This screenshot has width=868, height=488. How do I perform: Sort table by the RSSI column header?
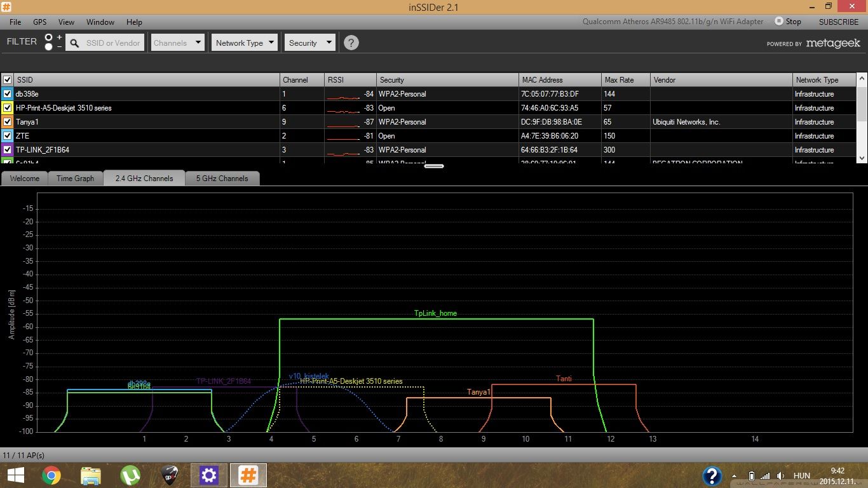coord(350,80)
